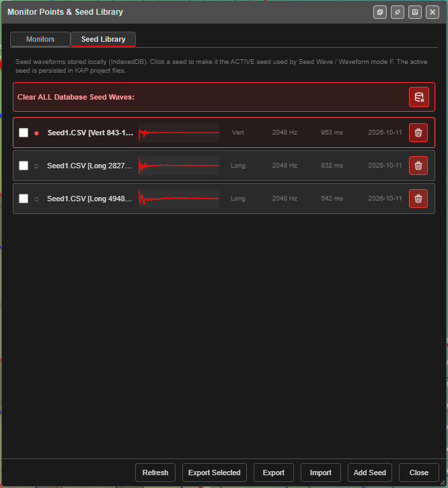This screenshot has width=448, height=488.
Task: Click 'Monitor Points & Seed Library' title
Action: coord(65,12)
